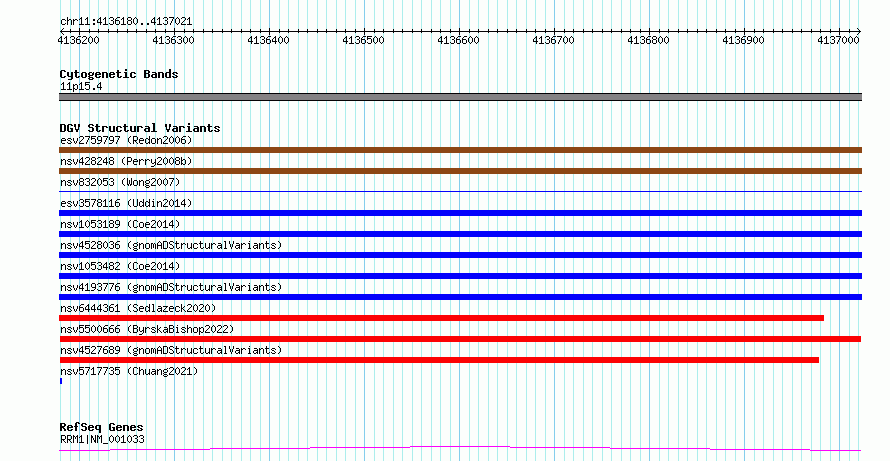Screen dimensions: 890x461
Task: Click the red bar for nsv5500666
Action: pyautogui.click(x=460, y=339)
